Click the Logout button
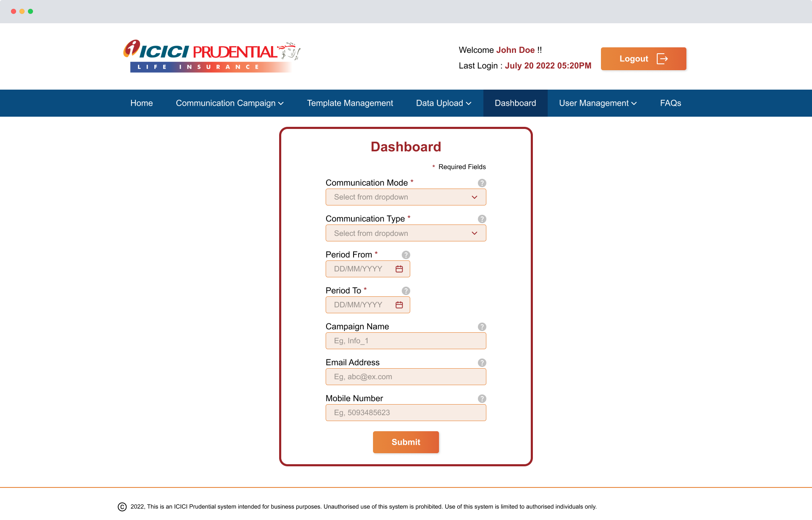Viewport: 812px width, 520px height. pyautogui.click(x=644, y=58)
